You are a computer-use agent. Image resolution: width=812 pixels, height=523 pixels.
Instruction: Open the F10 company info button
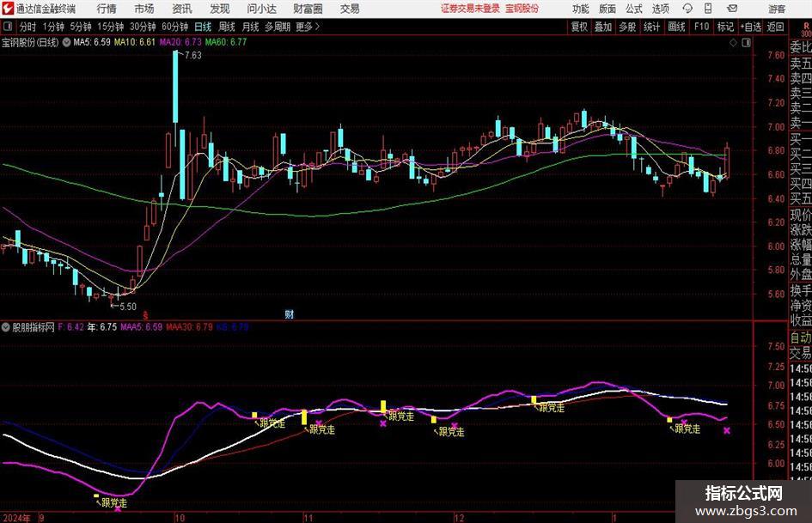click(x=702, y=27)
